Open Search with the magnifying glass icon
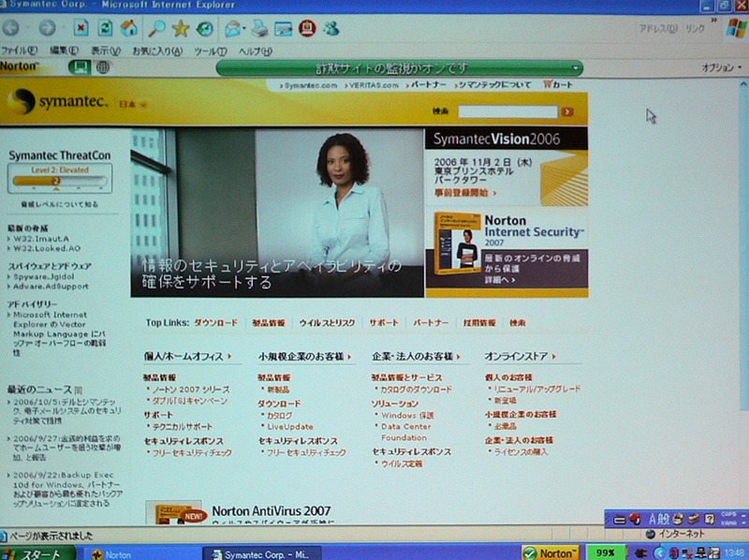749x560 pixels. click(156, 29)
